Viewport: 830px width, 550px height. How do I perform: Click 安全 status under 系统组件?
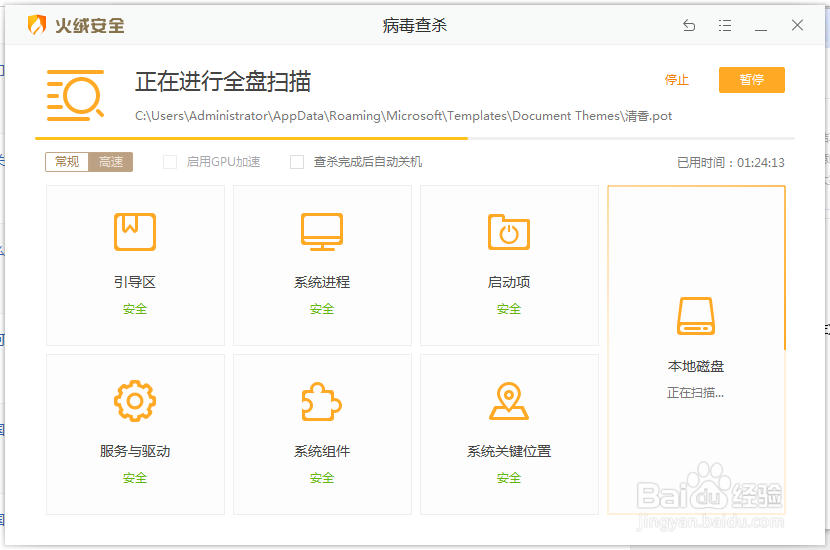coord(322,478)
